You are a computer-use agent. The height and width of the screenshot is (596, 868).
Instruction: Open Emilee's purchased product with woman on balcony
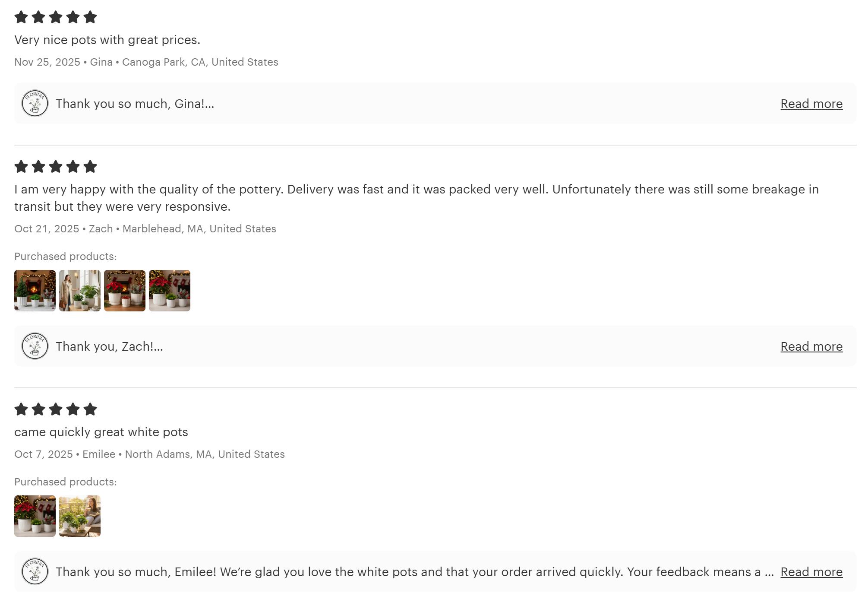point(80,516)
